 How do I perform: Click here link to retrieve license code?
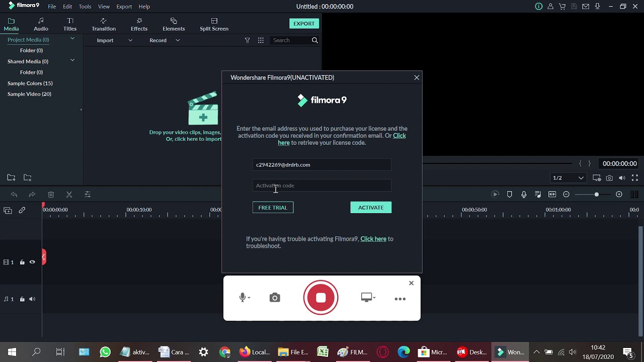point(342,139)
